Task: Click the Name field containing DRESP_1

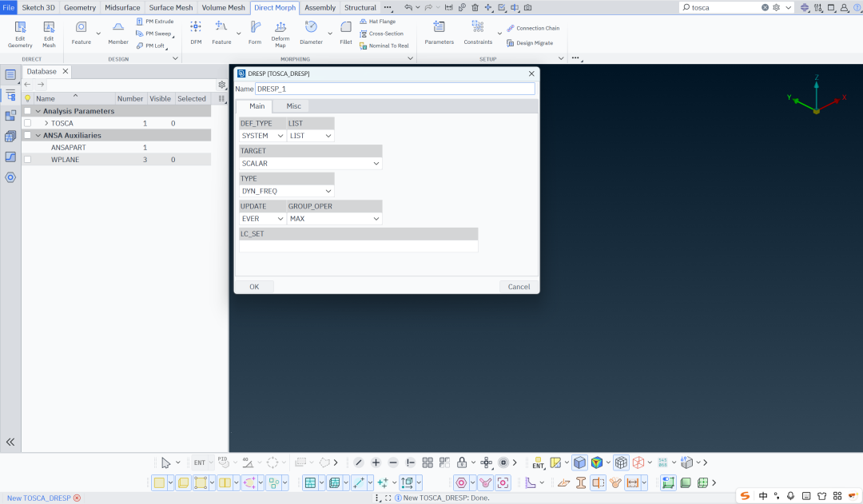Action: (x=395, y=89)
